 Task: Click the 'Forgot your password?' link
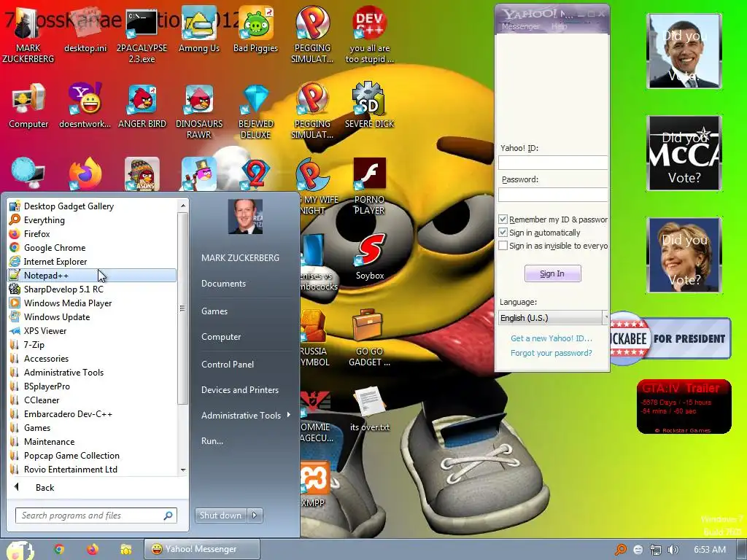pos(551,353)
